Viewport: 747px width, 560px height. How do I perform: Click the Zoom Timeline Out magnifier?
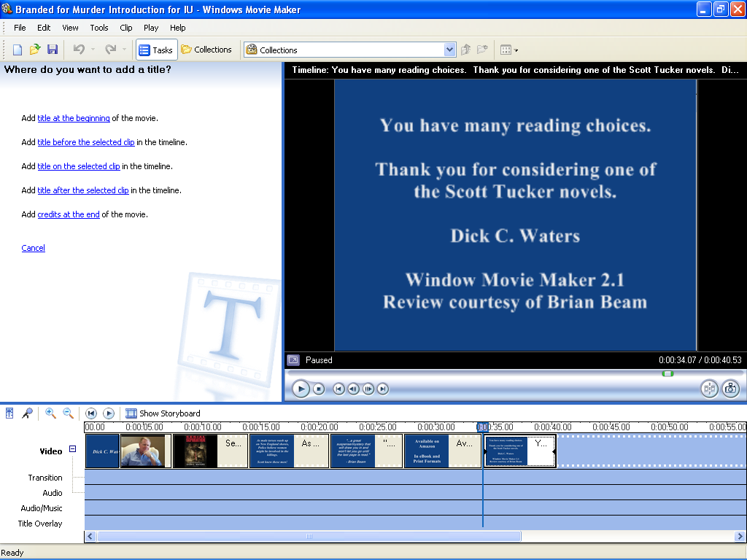click(x=68, y=413)
